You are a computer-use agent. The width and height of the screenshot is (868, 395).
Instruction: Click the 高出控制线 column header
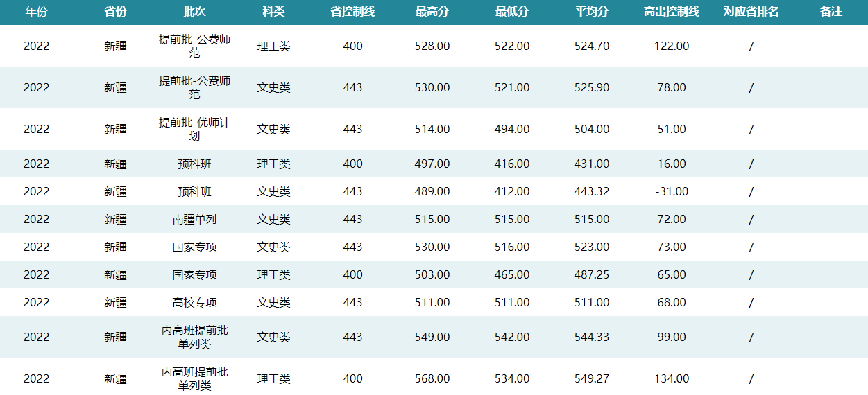(672, 12)
